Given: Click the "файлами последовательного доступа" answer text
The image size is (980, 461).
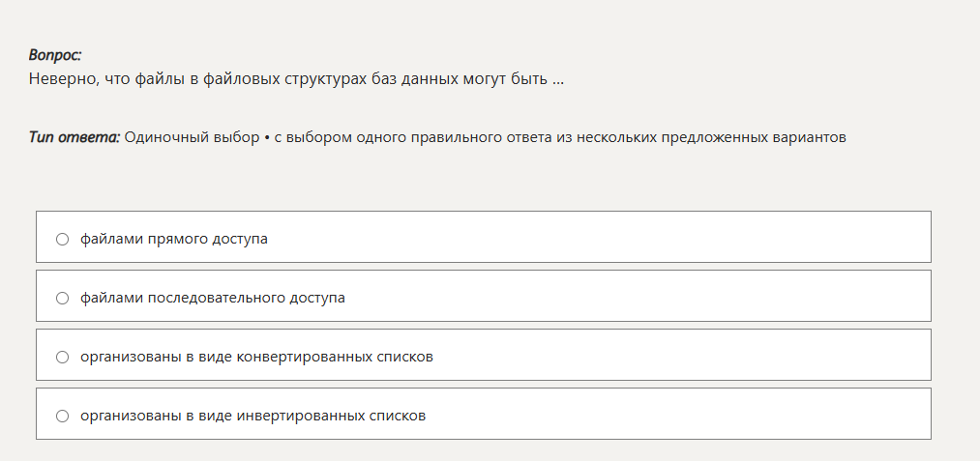Looking at the screenshot, I should click(x=213, y=298).
